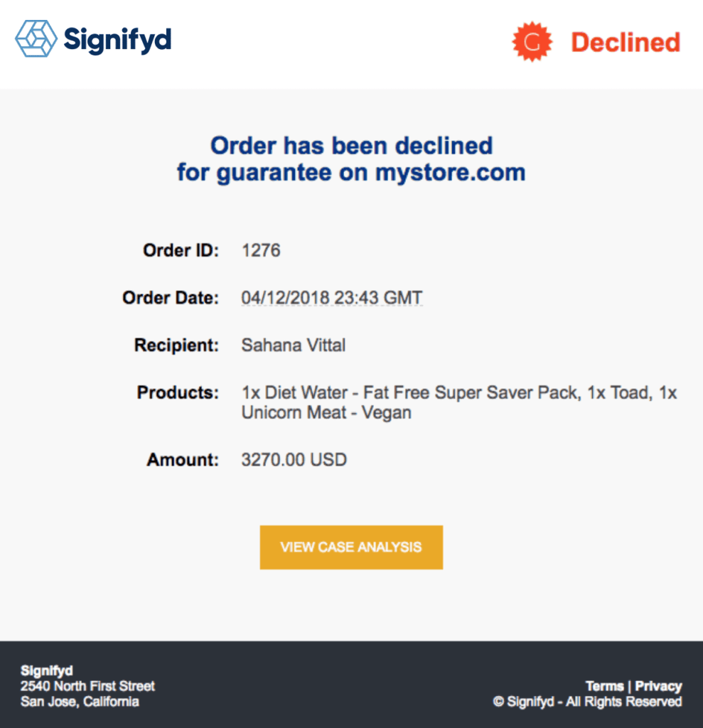Click the Signifyd wordmark text in header
Image resolution: width=703 pixels, height=728 pixels.
(117, 41)
